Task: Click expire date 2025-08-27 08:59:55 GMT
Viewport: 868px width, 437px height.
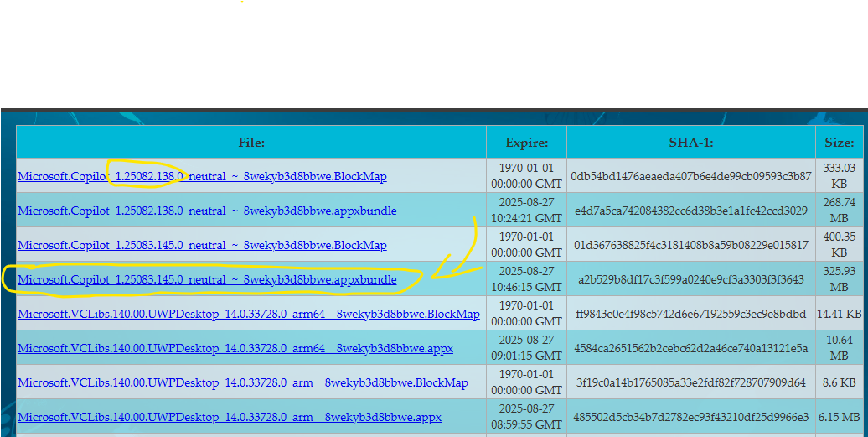Action: click(x=526, y=417)
